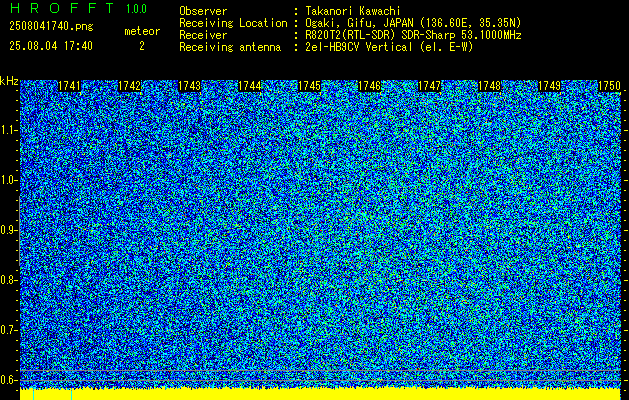Click the 1748 time marker label

click(x=489, y=86)
